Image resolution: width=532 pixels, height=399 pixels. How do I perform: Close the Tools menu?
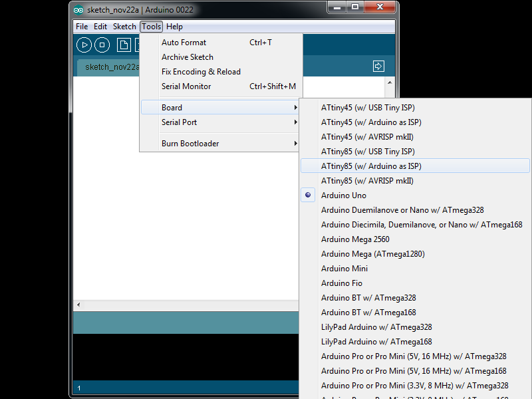152,27
